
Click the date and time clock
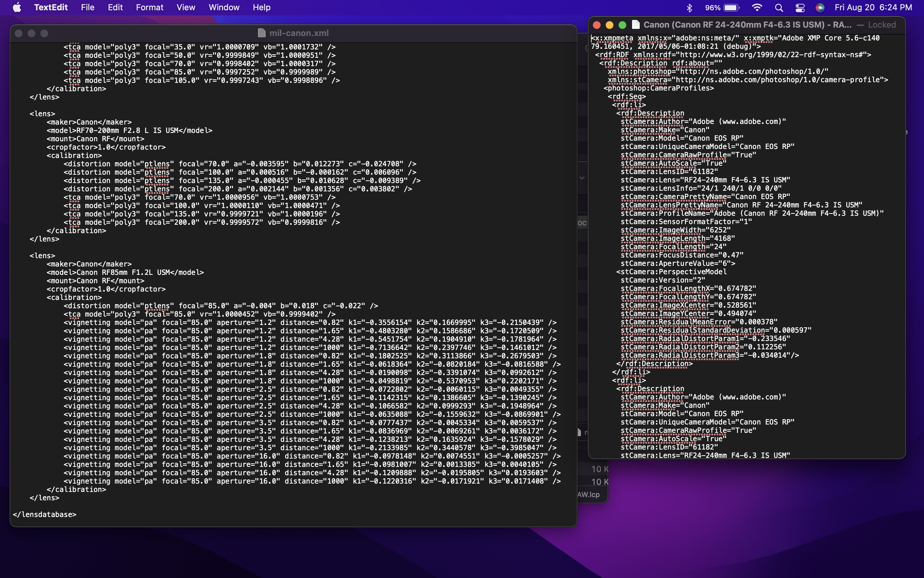pos(873,8)
